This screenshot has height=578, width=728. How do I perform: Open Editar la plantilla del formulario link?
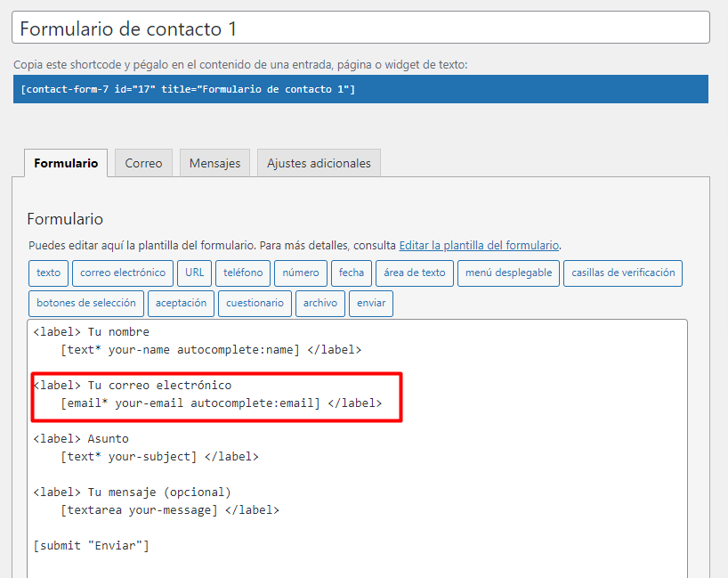[479, 245]
